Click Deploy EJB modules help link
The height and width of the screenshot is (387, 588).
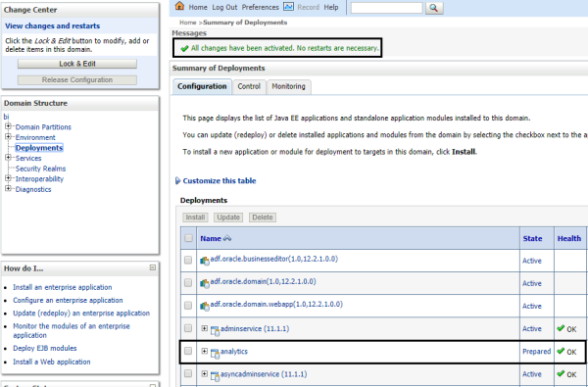tap(45, 349)
